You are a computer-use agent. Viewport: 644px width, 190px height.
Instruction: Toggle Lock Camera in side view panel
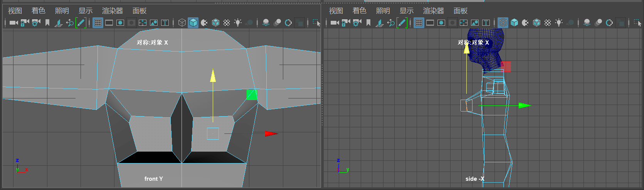346,23
